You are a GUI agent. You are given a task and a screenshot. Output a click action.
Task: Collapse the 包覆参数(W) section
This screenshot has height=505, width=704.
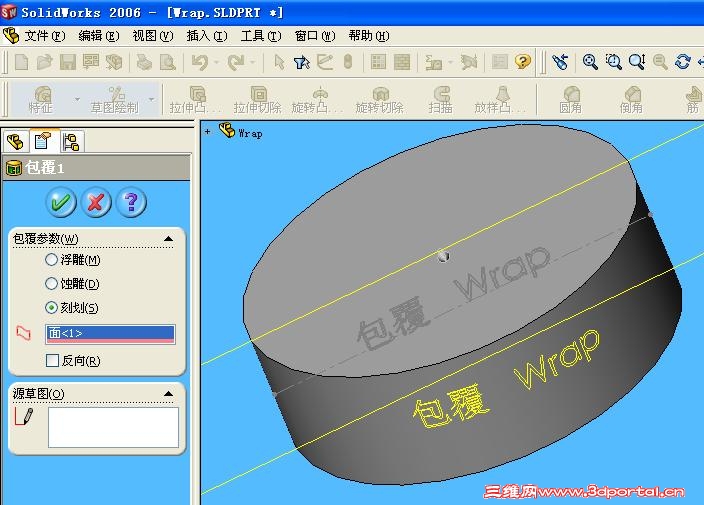(x=168, y=238)
